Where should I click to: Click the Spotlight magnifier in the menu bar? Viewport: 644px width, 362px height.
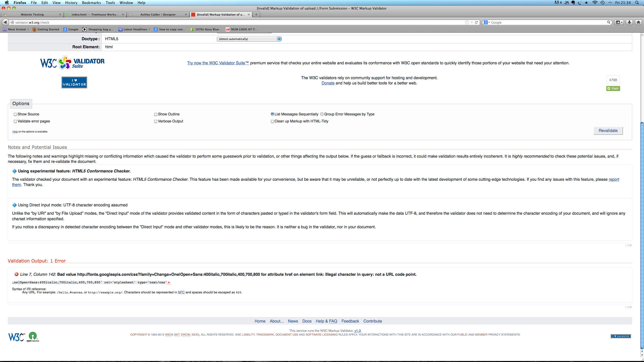click(x=637, y=3)
